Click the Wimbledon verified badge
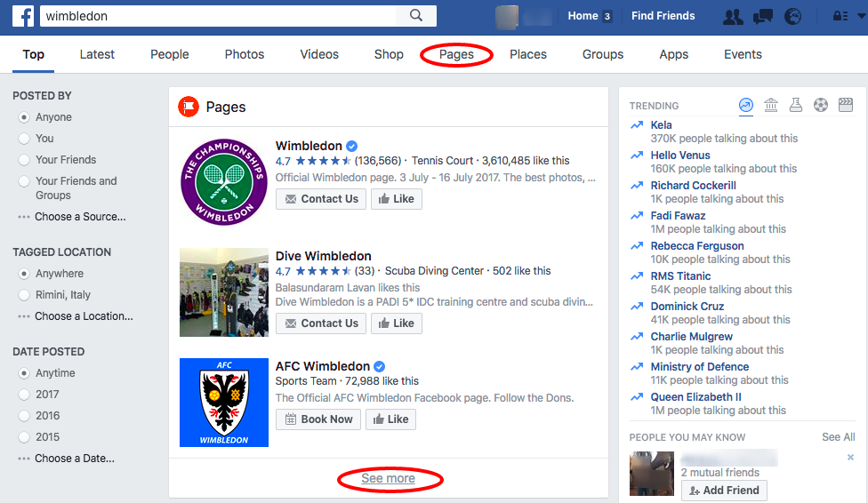The width and height of the screenshot is (868, 503). point(351,146)
